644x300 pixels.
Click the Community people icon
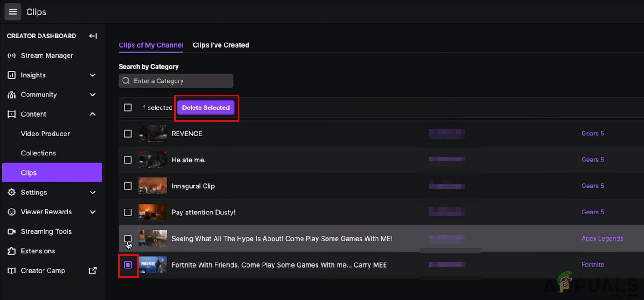[x=11, y=95]
